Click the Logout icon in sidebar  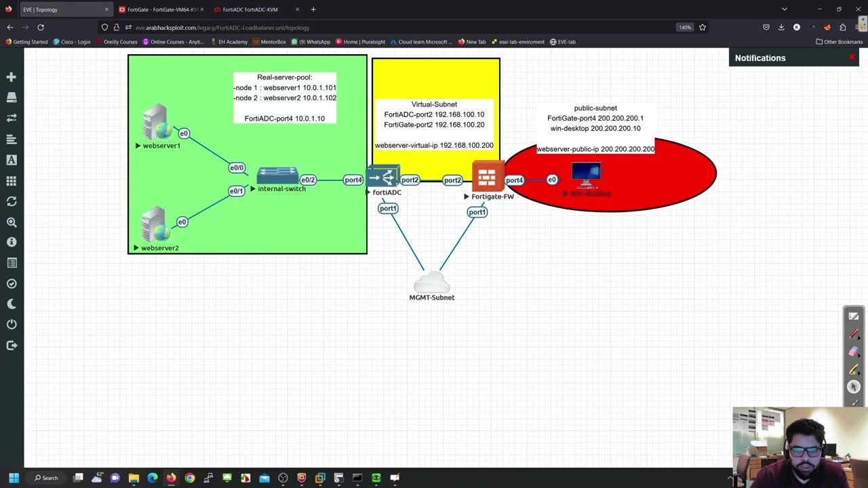pos(12,346)
